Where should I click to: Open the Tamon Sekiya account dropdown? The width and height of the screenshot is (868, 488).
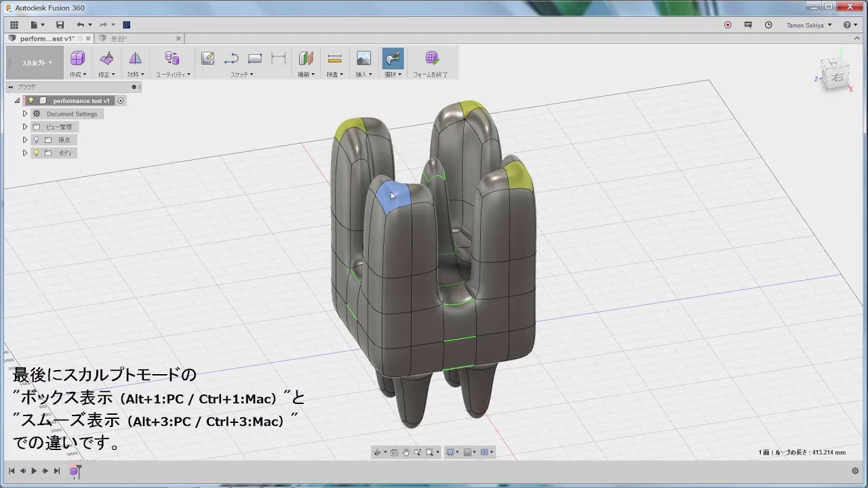(x=809, y=25)
